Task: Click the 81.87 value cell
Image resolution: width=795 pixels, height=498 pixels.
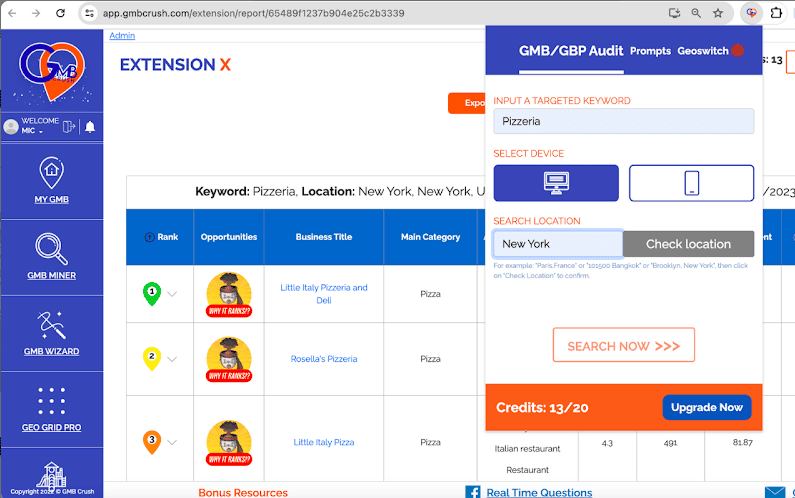Action: coord(742,442)
